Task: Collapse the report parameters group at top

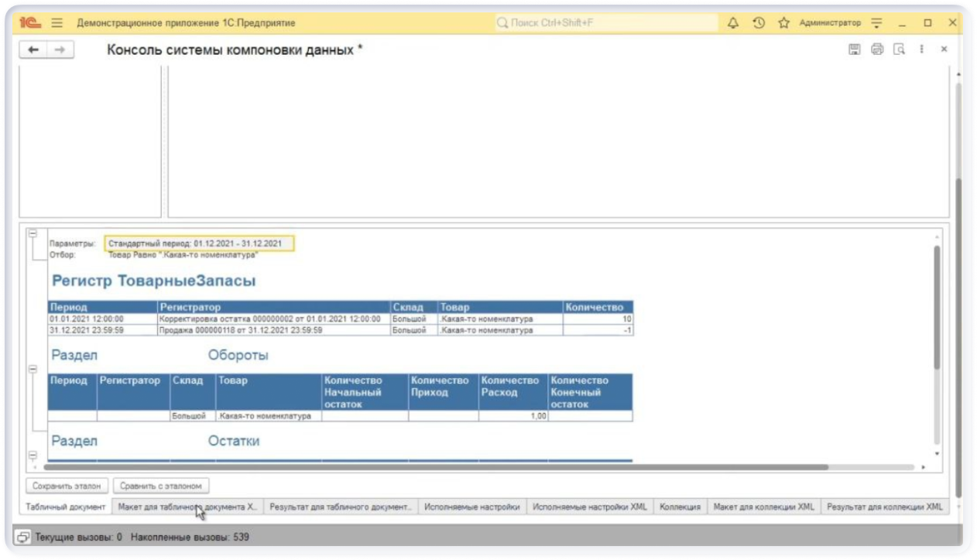Action: click(x=33, y=234)
